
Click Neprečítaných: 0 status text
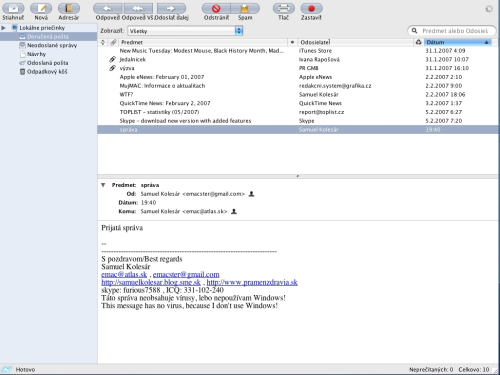point(431,369)
